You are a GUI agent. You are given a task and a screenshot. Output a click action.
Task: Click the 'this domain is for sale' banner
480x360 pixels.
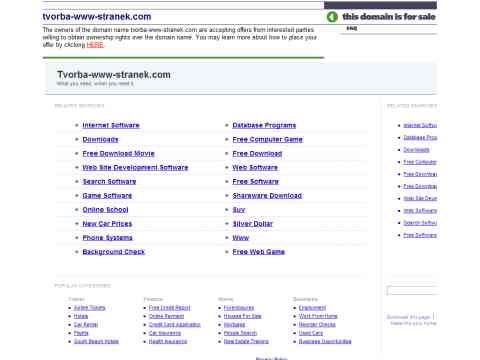pyautogui.click(x=389, y=17)
